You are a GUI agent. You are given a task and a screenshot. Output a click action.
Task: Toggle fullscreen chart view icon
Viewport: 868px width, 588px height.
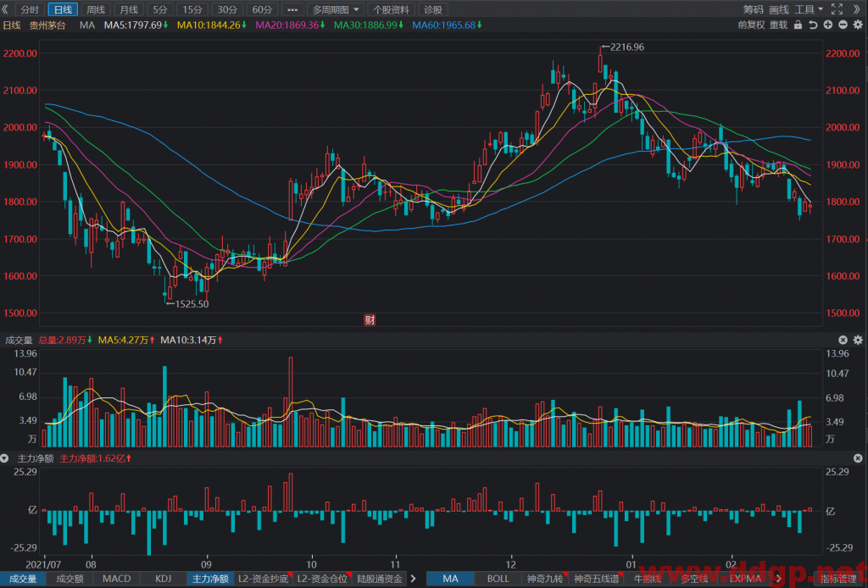(x=837, y=8)
